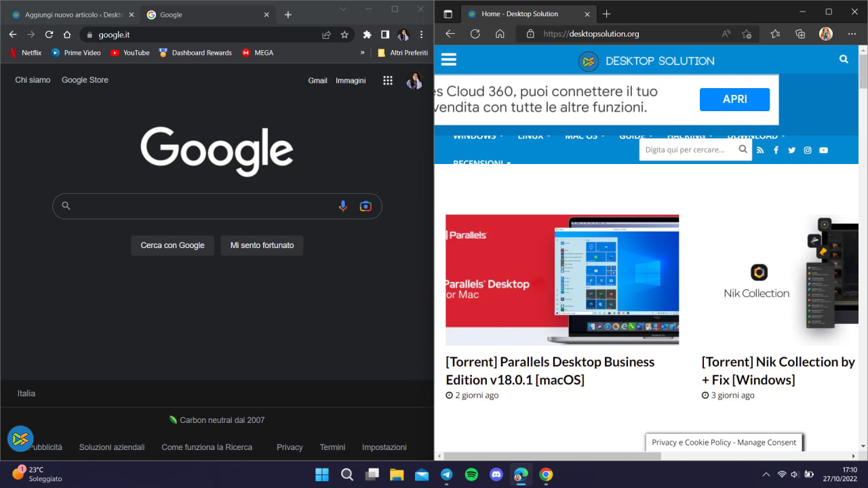Open Desktop Solution YouTube icon
Viewport: 868px width, 488px height.
[823, 150]
